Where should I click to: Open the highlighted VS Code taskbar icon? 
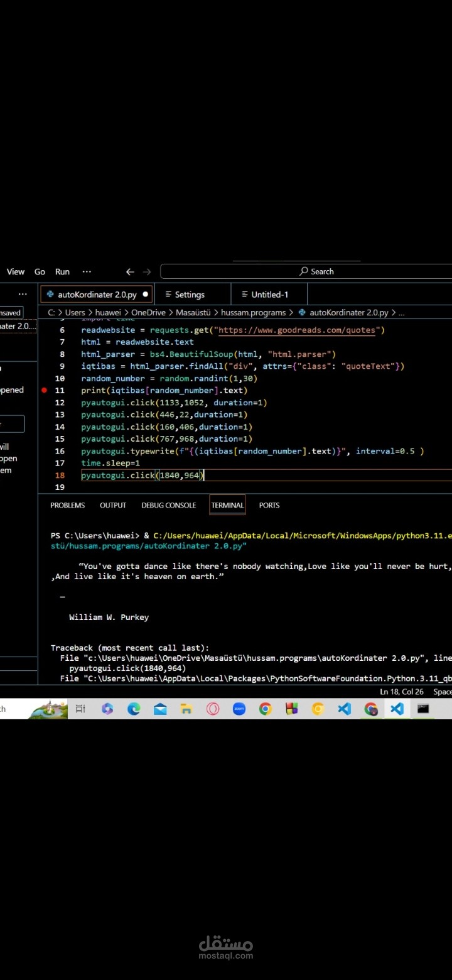coord(397,709)
